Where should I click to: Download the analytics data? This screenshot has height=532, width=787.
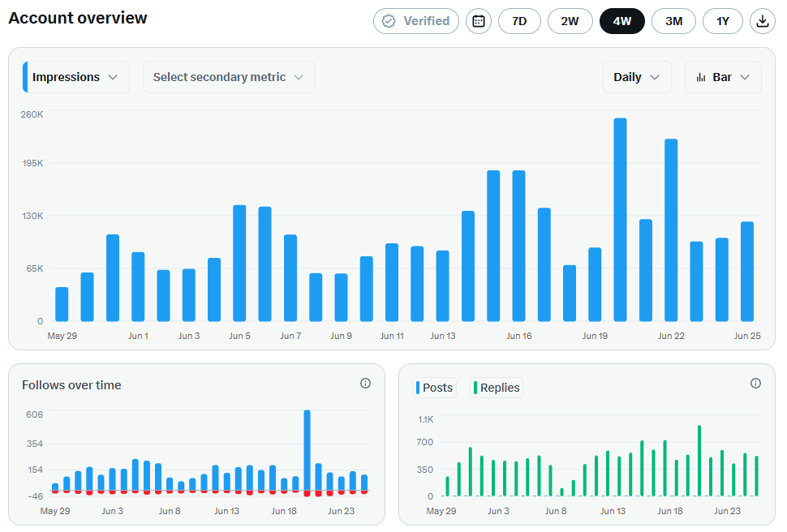tap(763, 21)
